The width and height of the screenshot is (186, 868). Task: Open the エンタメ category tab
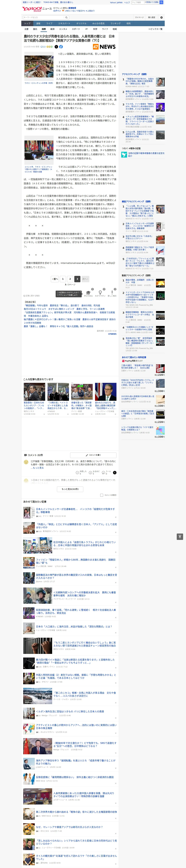pos(63,29)
